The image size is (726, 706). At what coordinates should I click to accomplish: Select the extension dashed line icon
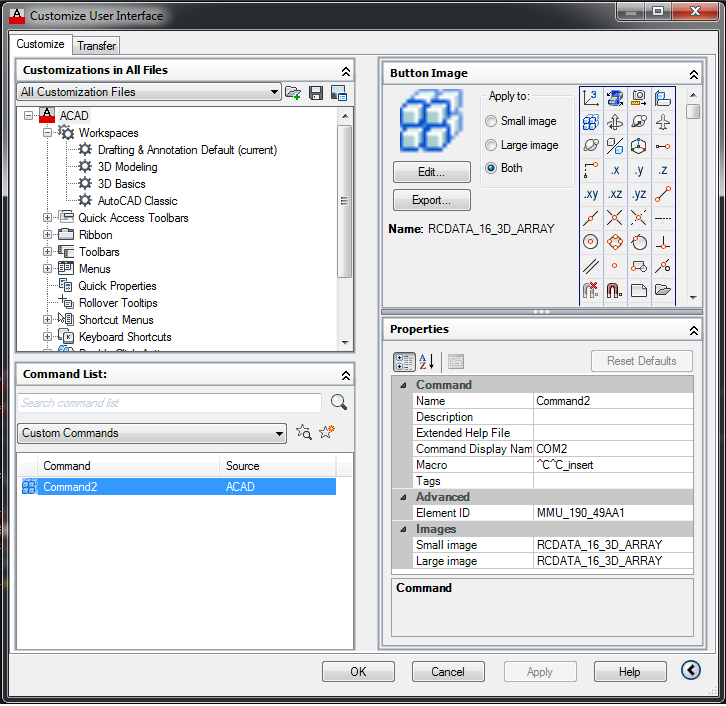point(663,218)
